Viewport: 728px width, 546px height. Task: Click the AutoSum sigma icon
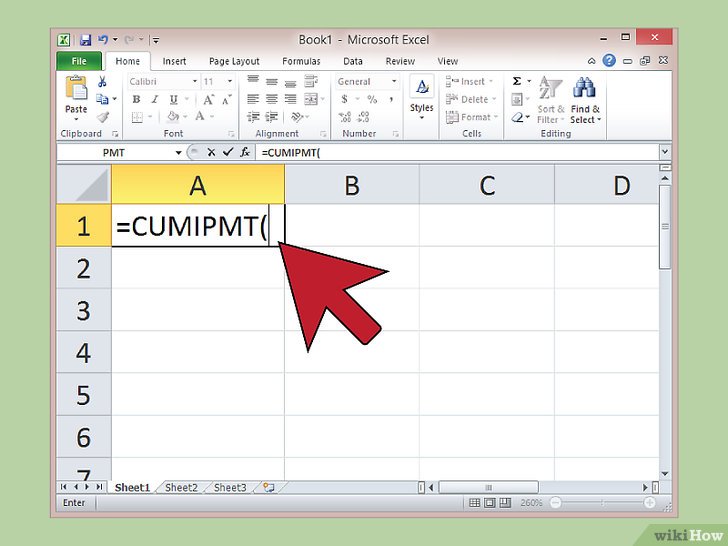tap(517, 81)
